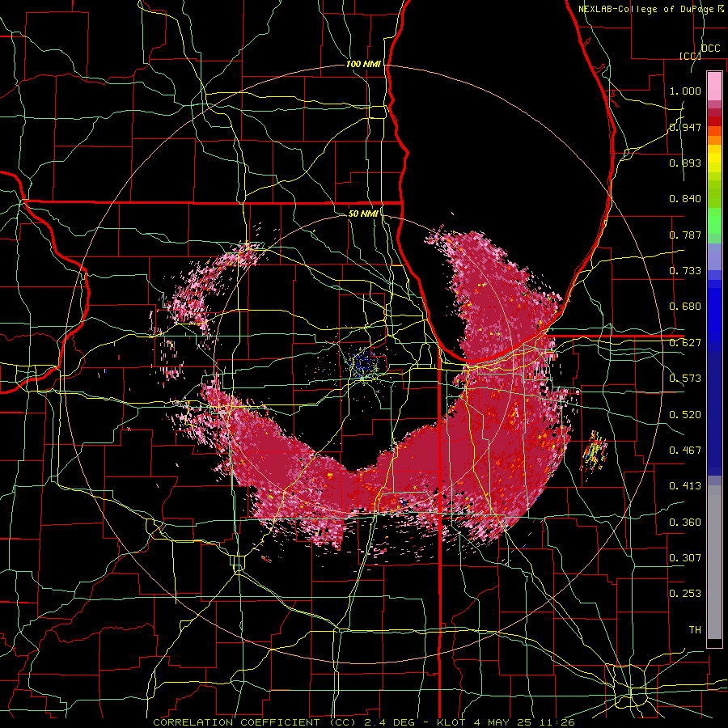Select the 0.680 legend value

coord(685,307)
